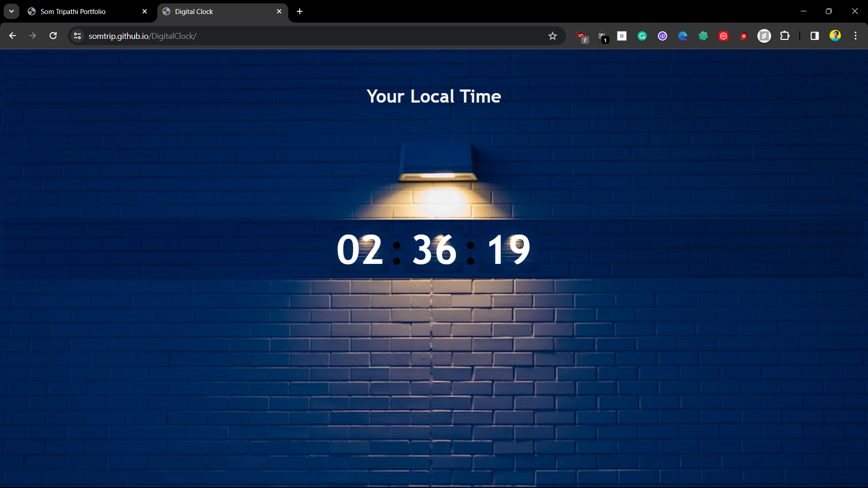Bookmark this page with the star icon
The image size is (868, 488).
click(552, 36)
